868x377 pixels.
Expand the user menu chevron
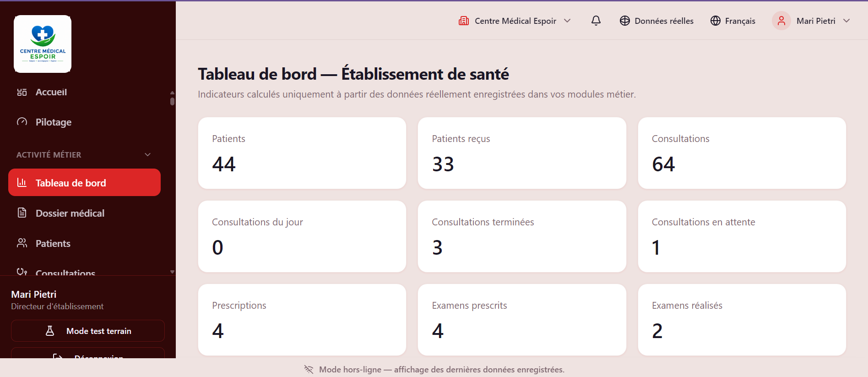846,21
